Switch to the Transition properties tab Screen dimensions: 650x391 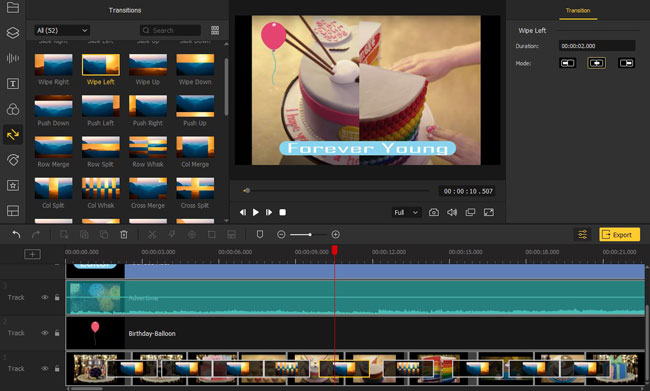[x=578, y=10]
